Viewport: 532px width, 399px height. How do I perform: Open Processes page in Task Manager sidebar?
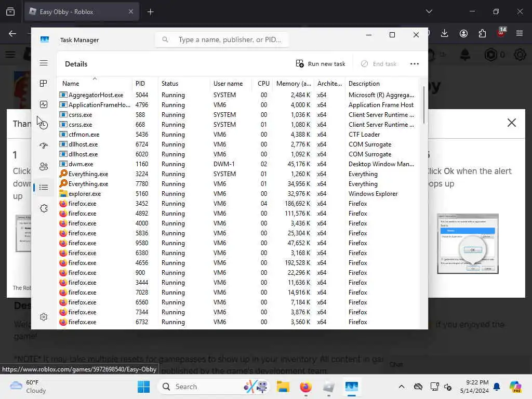pos(44,84)
